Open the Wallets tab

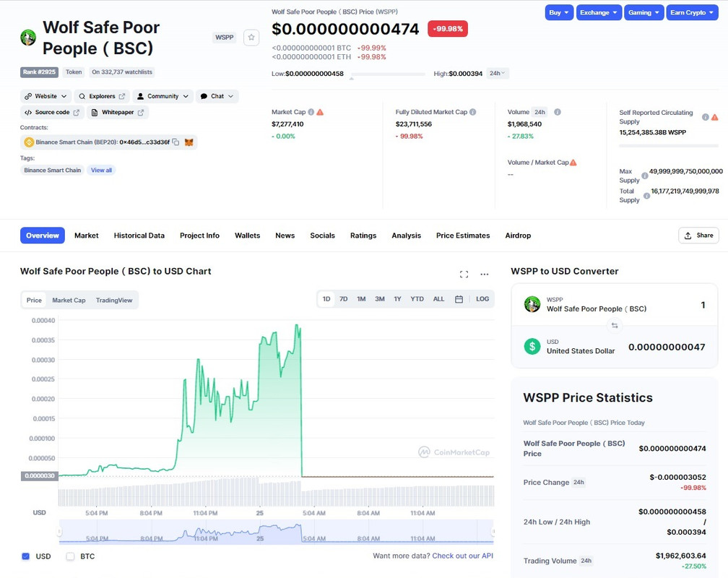tap(248, 236)
